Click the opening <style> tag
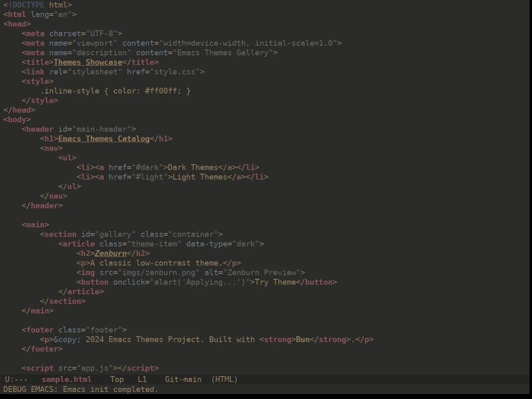The height and width of the screenshot is (399, 532). tap(38, 81)
